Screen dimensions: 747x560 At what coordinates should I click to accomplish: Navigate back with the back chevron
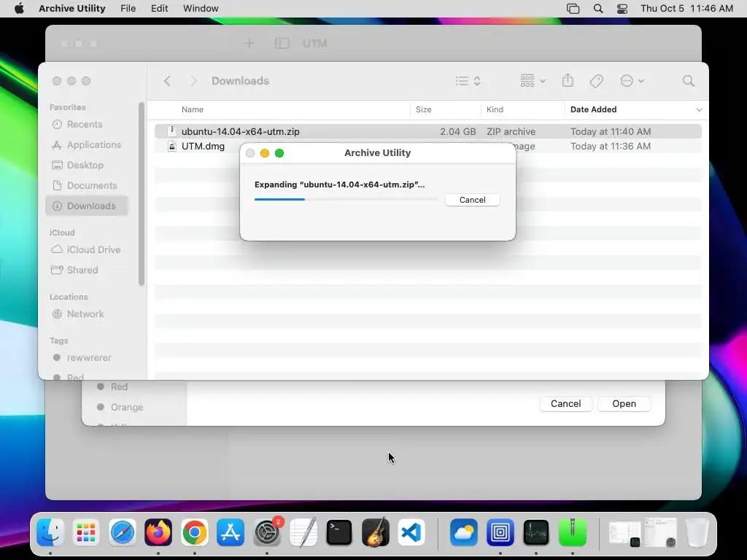167,81
